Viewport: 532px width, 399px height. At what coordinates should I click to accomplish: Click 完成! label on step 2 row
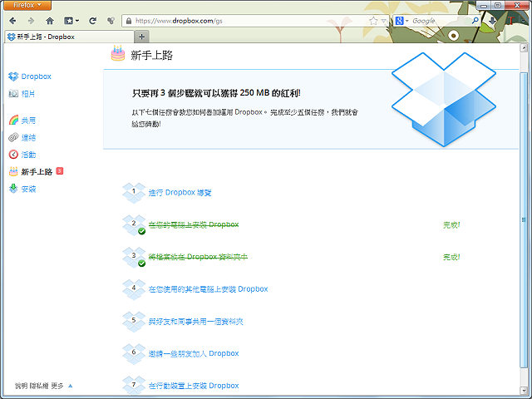pyautogui.click(x=451, y=225)
